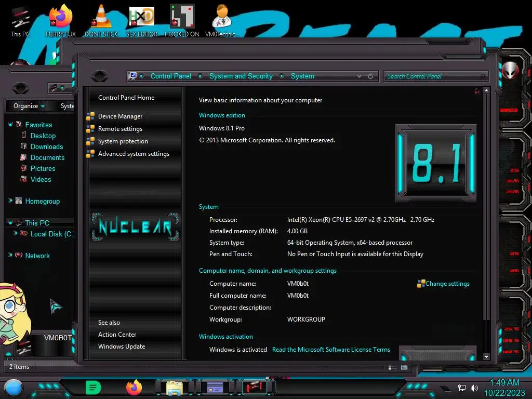The height and width of the screenshot is (399, 532).
Task: Open the VLC cone desktop icon
Action: point(101,20)
